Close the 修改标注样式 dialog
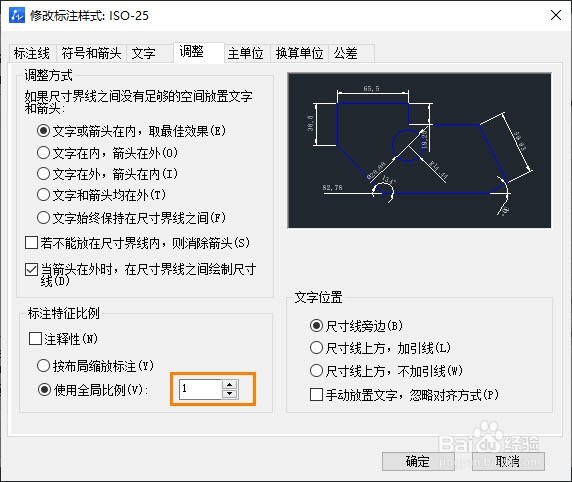 (x=556, y=15)
